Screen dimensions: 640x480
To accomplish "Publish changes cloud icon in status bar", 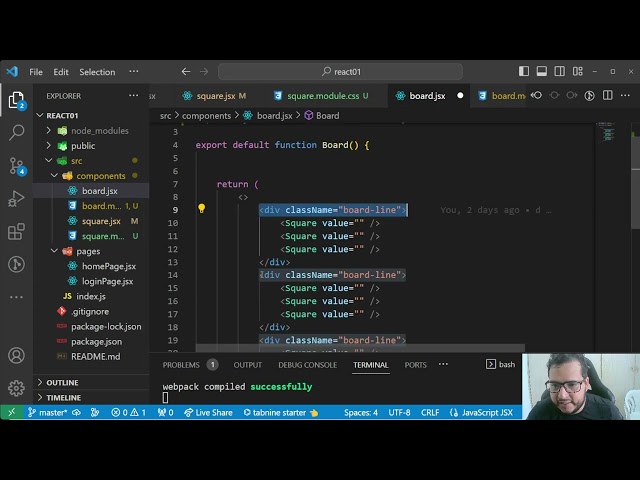I will coord(76,412).
